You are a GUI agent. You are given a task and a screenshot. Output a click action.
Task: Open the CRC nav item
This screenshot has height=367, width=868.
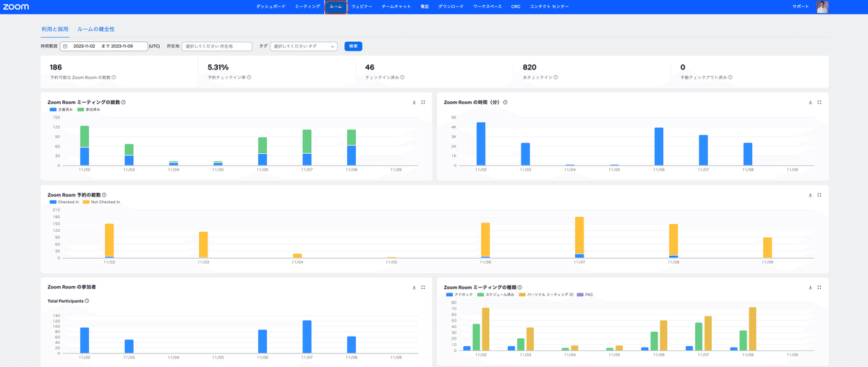516,7
